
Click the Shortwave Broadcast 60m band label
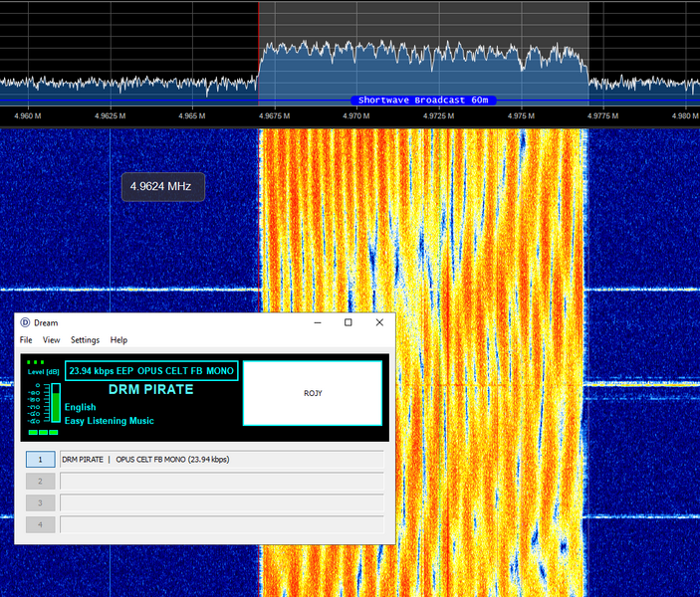423,100
